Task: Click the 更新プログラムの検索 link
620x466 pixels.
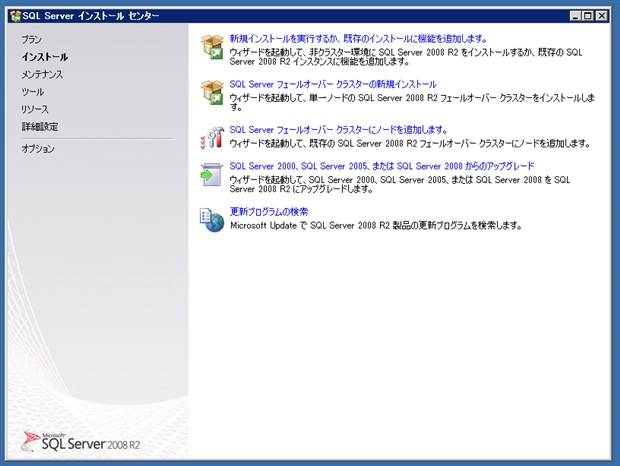Action: click(x=269, y=211)
